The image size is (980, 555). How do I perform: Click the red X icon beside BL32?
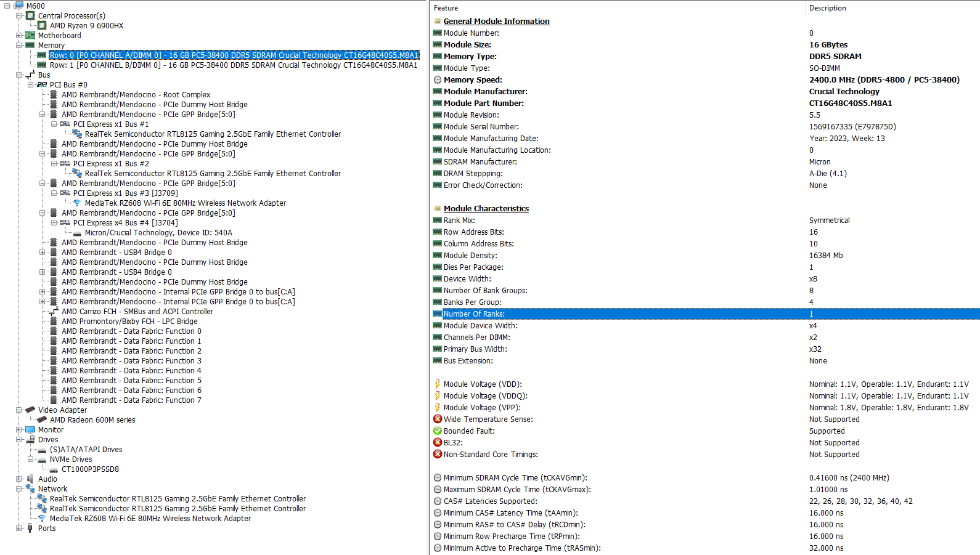coord(438,442)
